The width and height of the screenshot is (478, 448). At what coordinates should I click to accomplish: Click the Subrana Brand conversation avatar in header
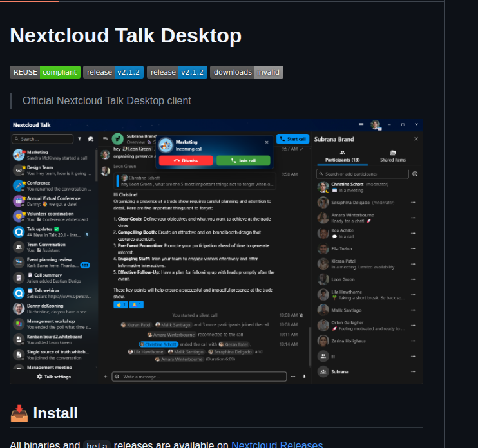click(x=118, y=139)
